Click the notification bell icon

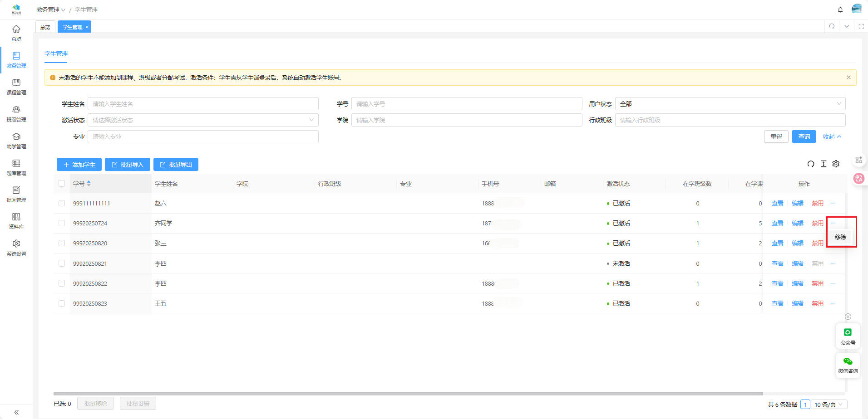[x=840, y=10]
